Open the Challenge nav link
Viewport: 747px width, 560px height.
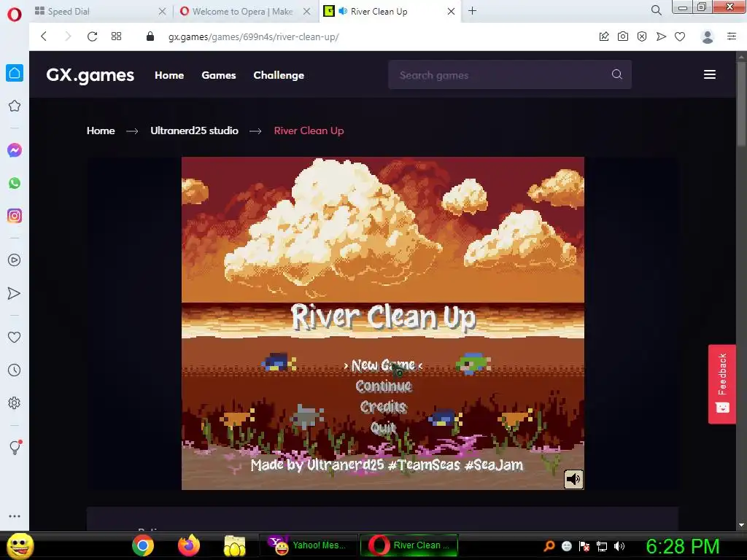[x=279, y=75]
